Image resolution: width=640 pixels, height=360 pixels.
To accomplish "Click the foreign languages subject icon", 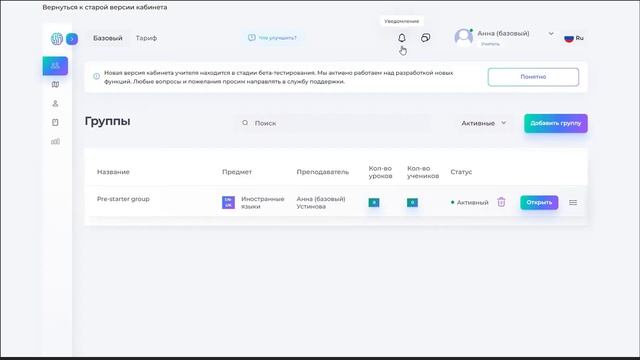I will click(228, 202).
